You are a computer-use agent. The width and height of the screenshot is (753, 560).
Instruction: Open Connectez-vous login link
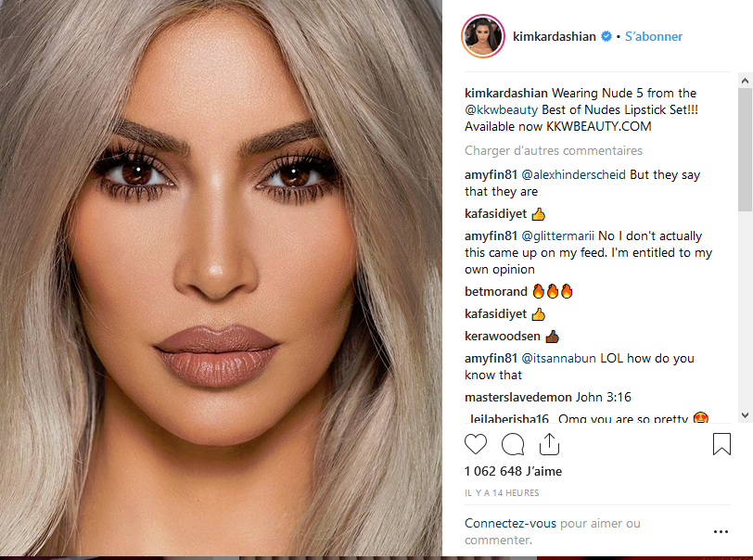coord(510,524)
